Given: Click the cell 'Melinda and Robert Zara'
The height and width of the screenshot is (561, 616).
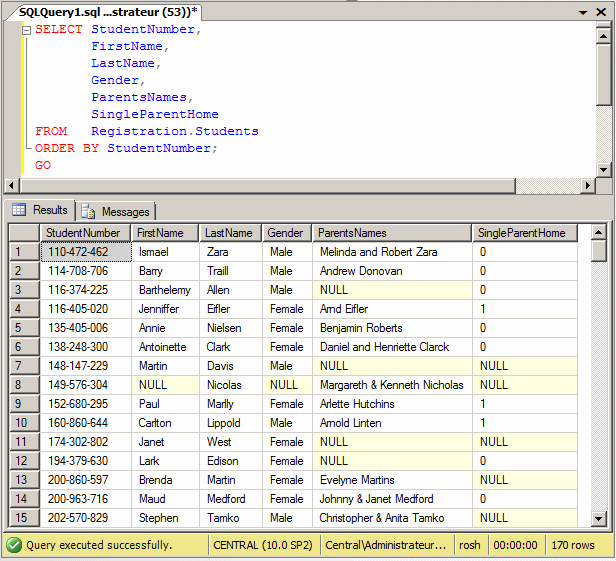Looking at the screenshot, I should pos(392,252).
